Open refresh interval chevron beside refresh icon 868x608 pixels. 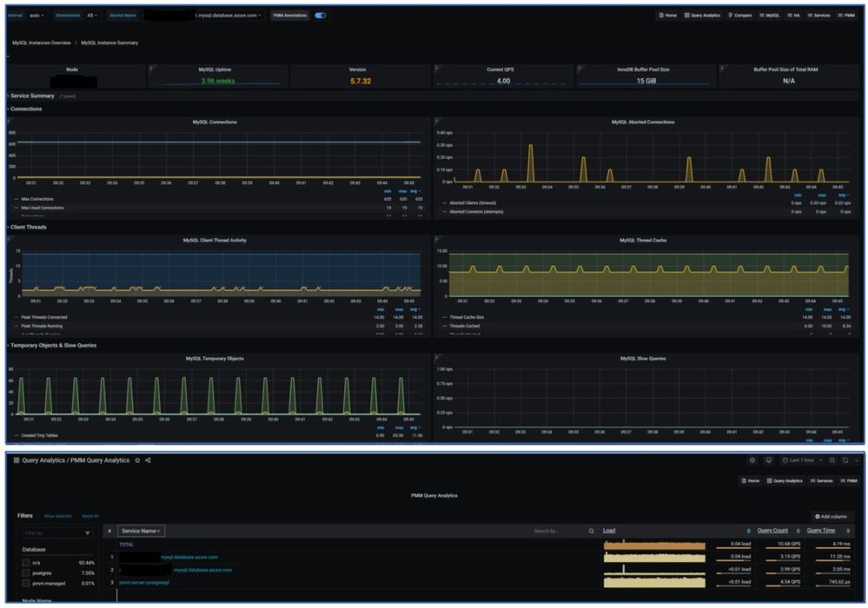(x=857, y=460)
